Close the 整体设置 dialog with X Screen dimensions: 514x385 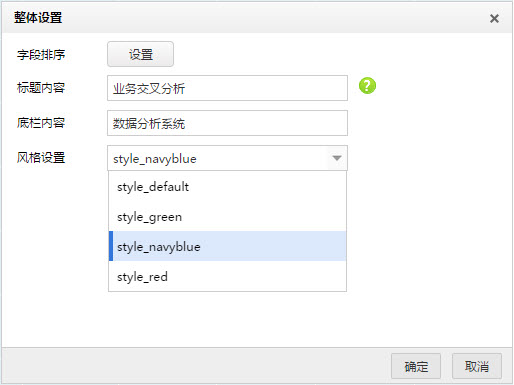tap(494, 18)
